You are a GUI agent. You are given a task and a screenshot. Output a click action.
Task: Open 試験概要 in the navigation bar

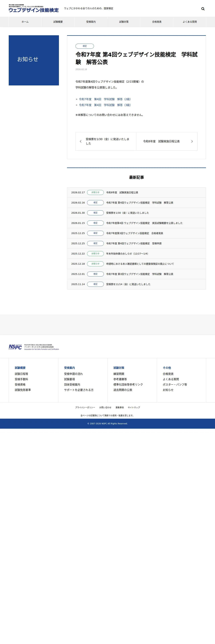pyautogui.click(x=58, y=22)
